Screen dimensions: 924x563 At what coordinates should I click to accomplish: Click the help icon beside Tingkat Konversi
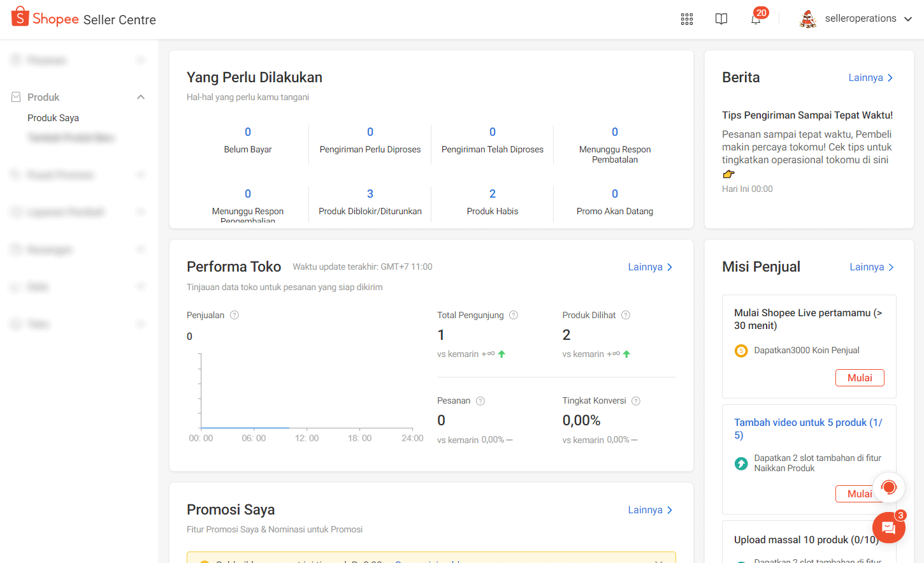(635, 401)
